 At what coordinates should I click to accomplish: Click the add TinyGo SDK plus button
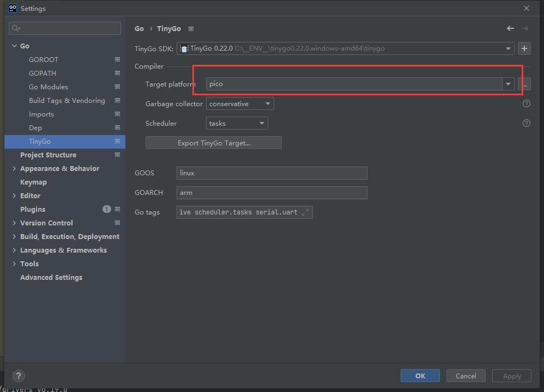pyautogui.click(x=524, y=48)
